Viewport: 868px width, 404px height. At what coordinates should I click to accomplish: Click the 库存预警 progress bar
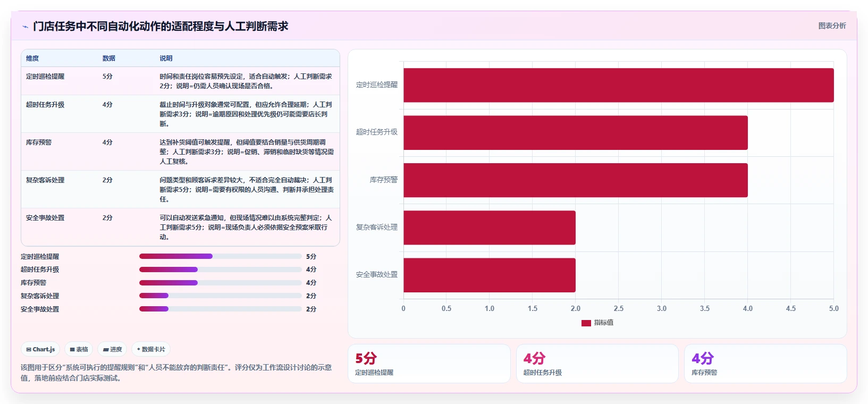coord(221,283)
